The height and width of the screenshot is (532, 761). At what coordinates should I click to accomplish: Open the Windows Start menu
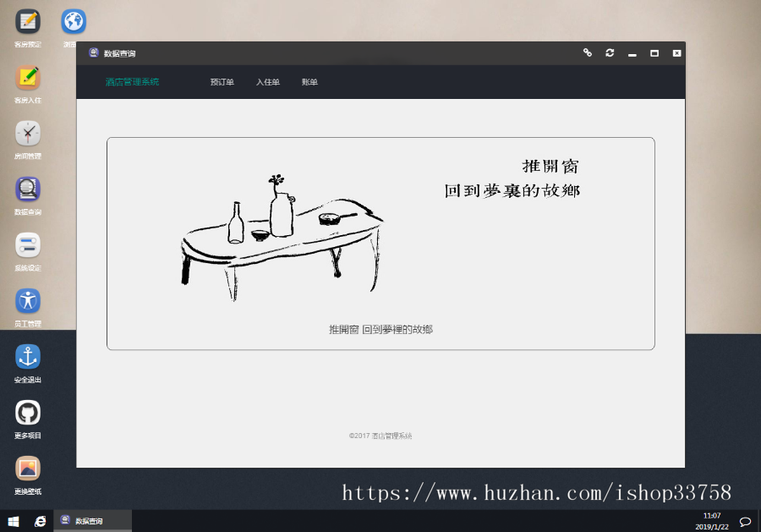[13, 520]
